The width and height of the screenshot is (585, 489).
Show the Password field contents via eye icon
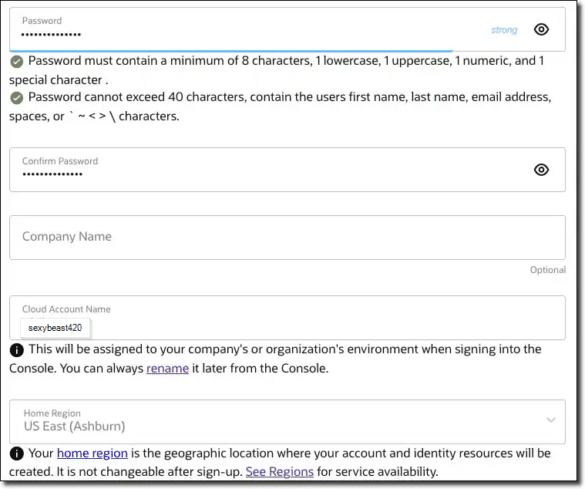click(541, 29)
